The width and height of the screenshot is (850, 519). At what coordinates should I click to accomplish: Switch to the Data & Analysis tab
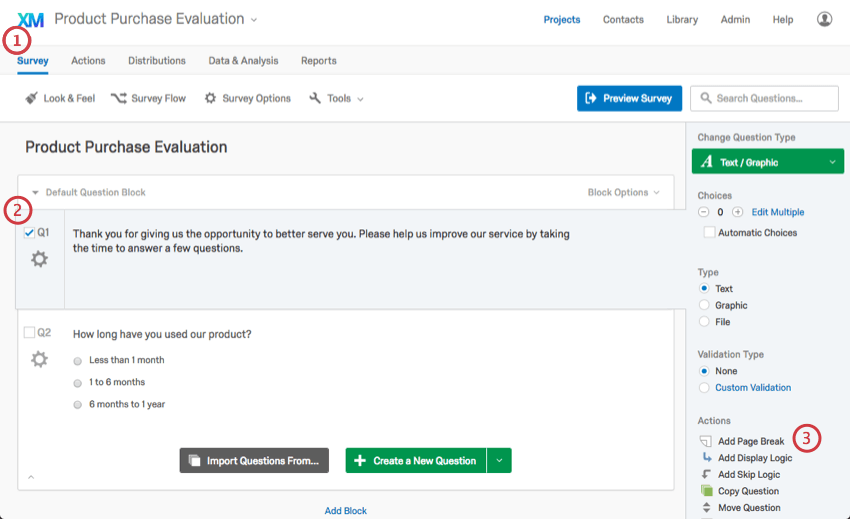point(243,60)
